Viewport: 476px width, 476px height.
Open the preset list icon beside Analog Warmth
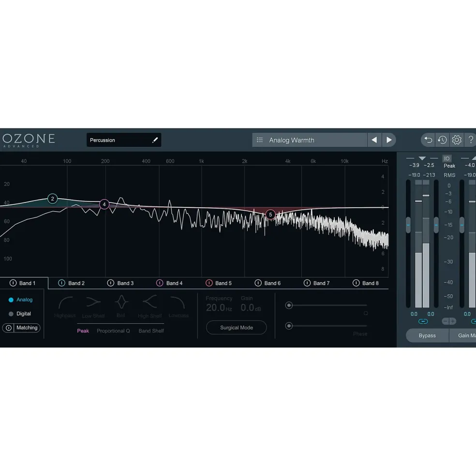(260, 140)
